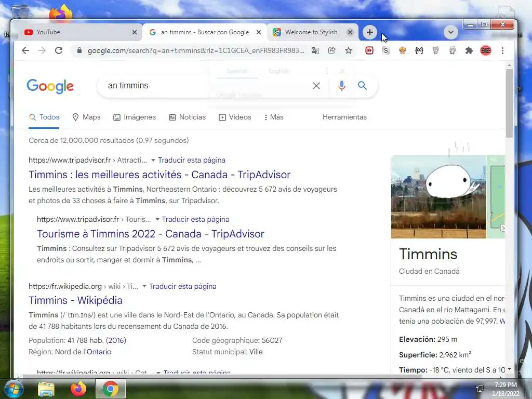532x399 pixels.
Task: Select the Todos search filter
Action: 44,117
